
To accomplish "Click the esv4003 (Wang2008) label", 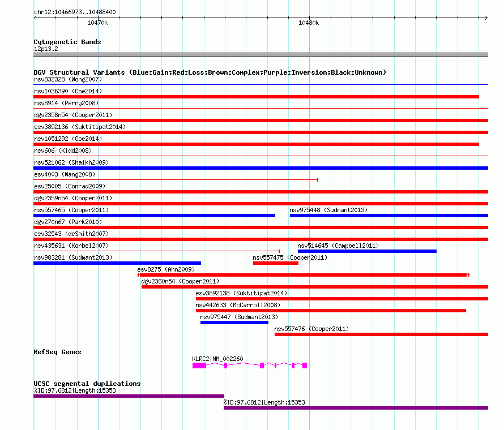I will [x=65, y=174].
